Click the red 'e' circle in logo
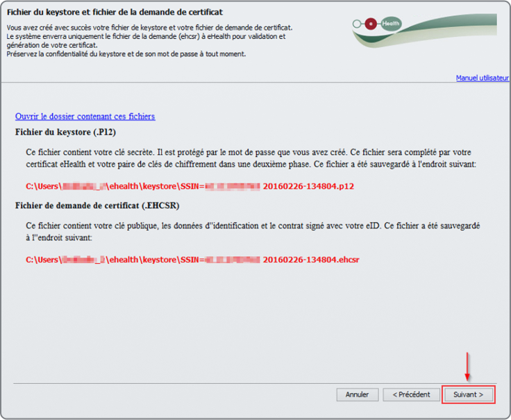Image resolution: width=511 pixels, height=420 pixels. click(x=372, y=23)
